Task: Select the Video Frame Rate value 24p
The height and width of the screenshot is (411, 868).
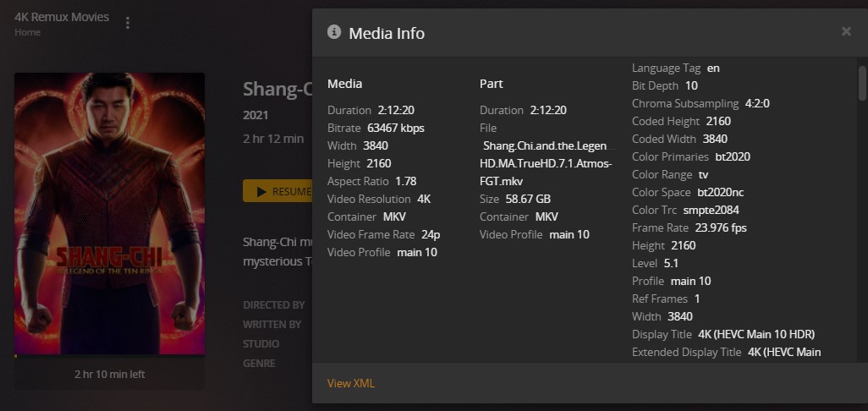Action: [431, 234]
